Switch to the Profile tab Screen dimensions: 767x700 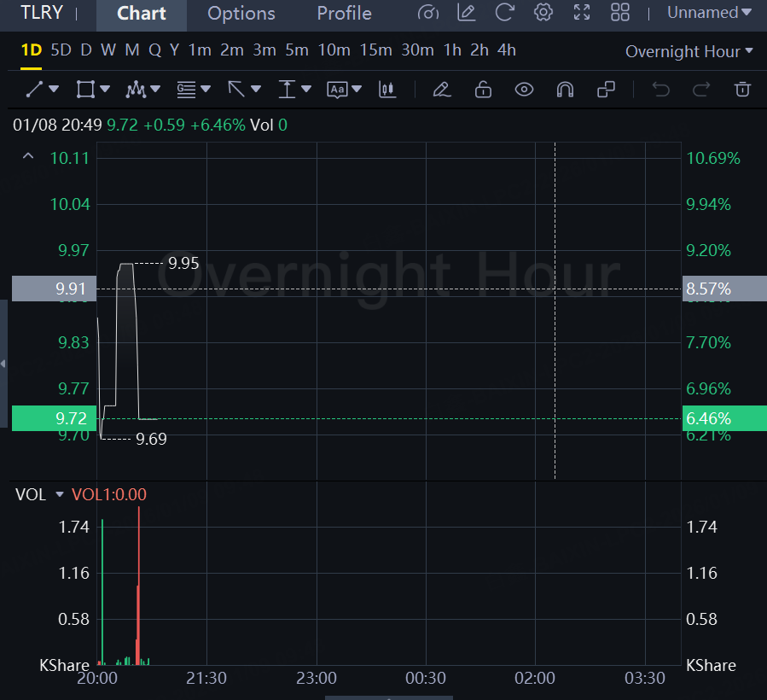tap(344, 14)
